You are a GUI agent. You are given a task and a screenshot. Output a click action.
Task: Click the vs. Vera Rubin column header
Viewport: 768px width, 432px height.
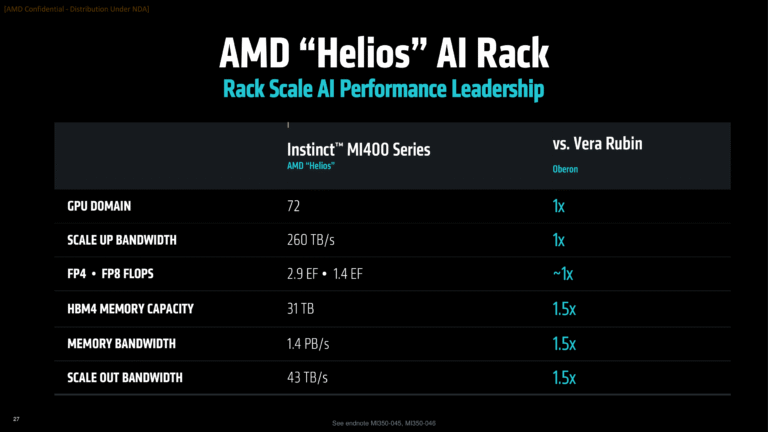[596, 144]
